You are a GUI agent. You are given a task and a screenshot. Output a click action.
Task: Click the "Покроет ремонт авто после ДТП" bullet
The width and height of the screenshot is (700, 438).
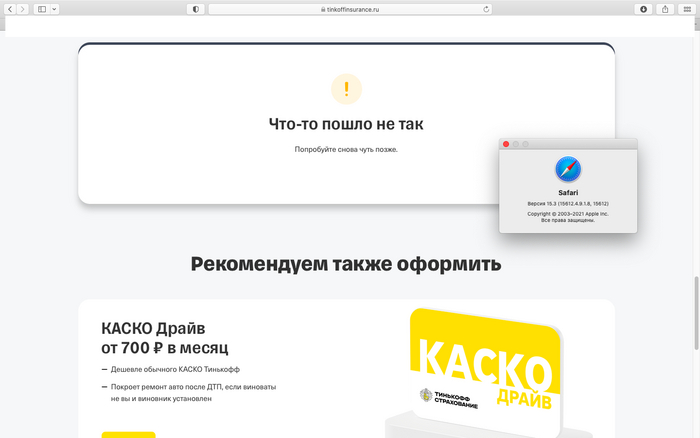pyautogui.click(x=193, y=393)
